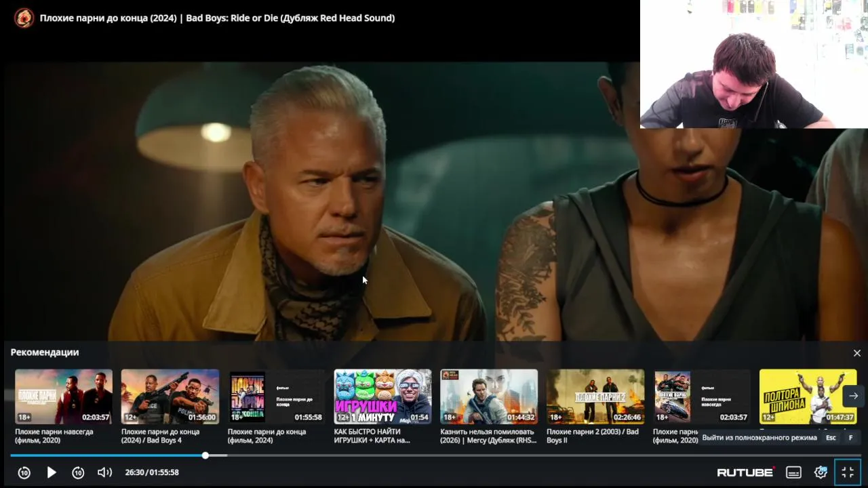Screen dimensions: 868x488
Task: Click the webcam overlay in the corner
Action: [x=754, y=64]
